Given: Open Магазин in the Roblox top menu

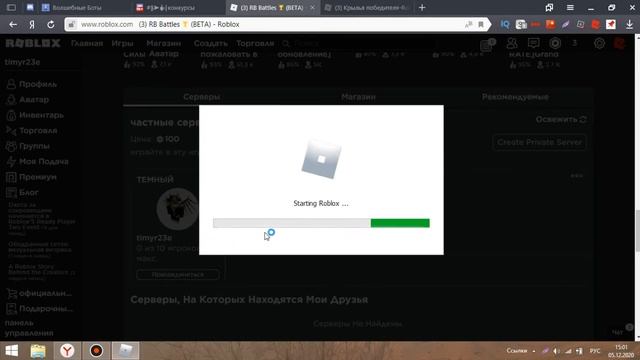Looking at the screenshot, I should tap(163, 43).
